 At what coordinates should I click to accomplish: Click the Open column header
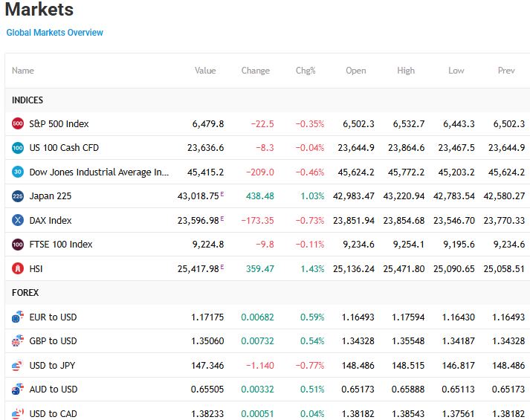tap(356, 71)
